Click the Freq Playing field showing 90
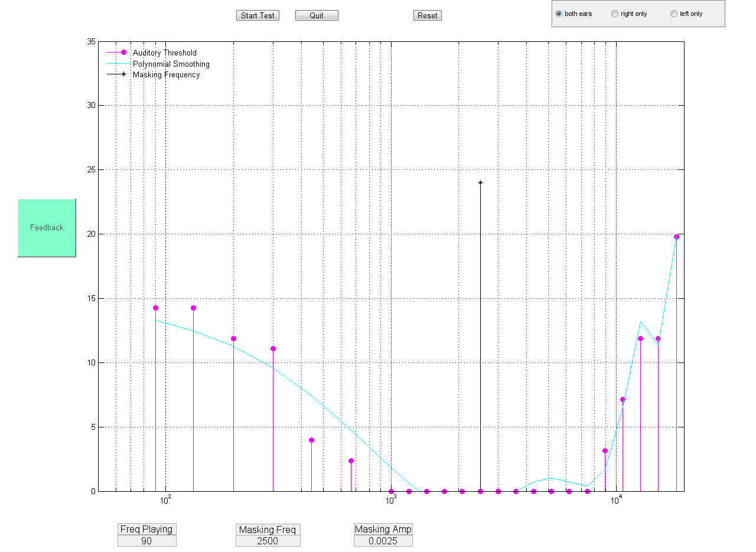 [x=146, y=540]
